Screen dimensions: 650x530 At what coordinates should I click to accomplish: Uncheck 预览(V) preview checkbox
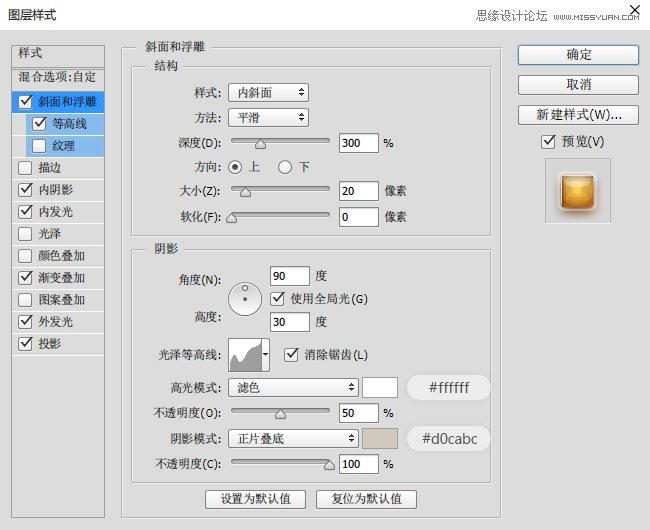[548, 142]
